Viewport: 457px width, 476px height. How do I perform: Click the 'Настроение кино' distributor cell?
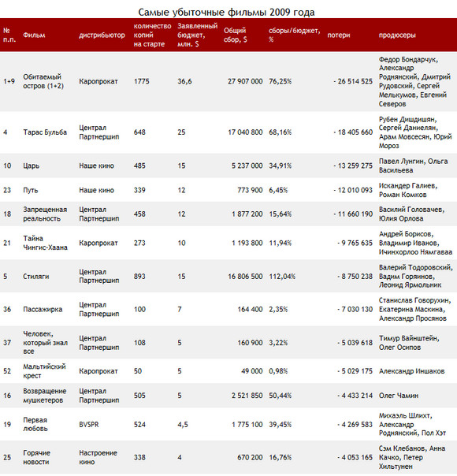coord(98,458)
